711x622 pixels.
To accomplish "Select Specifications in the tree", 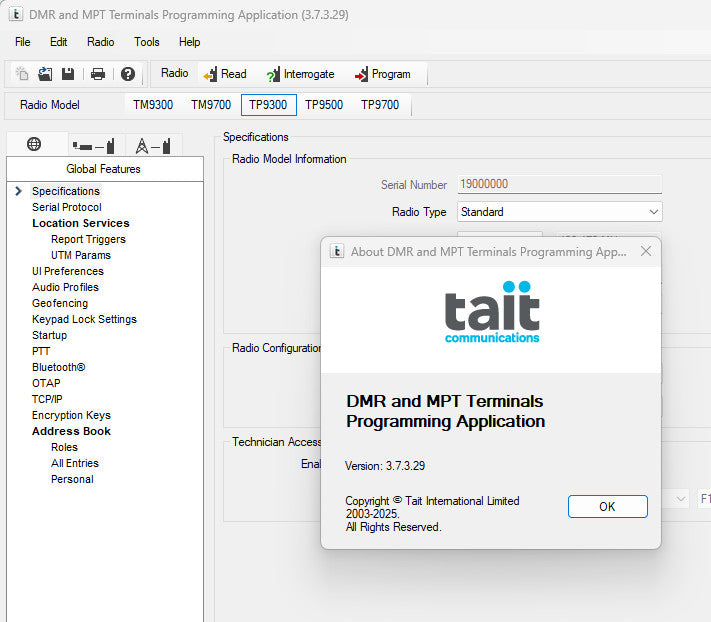I will 66,191.
